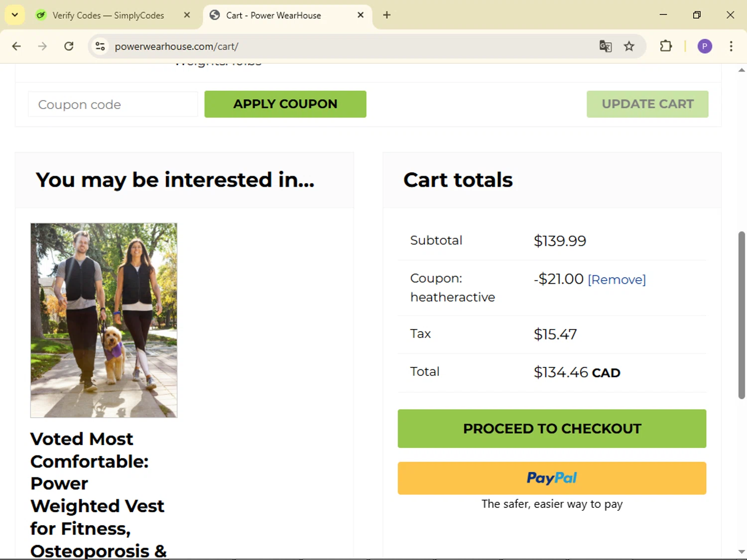Open Chrome three-dot menu
The height and width of the screenshot is (560, 747).
click(731, 46)
